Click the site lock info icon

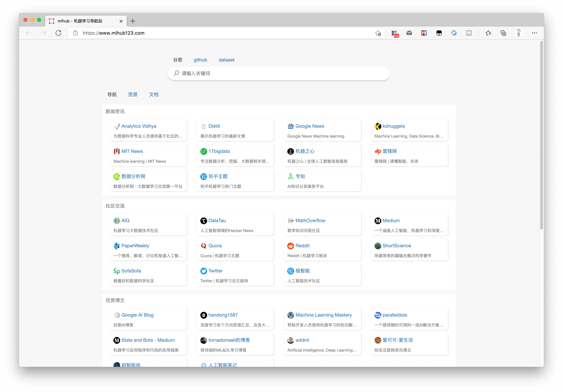tap(75, 33)
